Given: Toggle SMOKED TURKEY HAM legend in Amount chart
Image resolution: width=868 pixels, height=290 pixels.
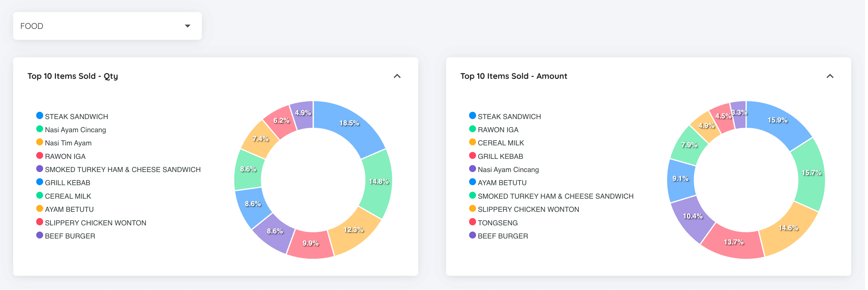Looking at the screenshot, I should coord(551,196).
